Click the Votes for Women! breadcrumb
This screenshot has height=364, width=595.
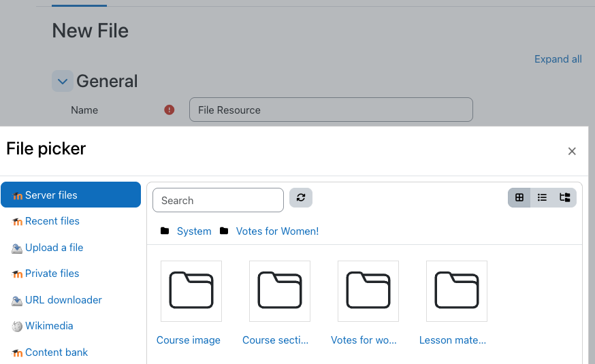(277, 231)
